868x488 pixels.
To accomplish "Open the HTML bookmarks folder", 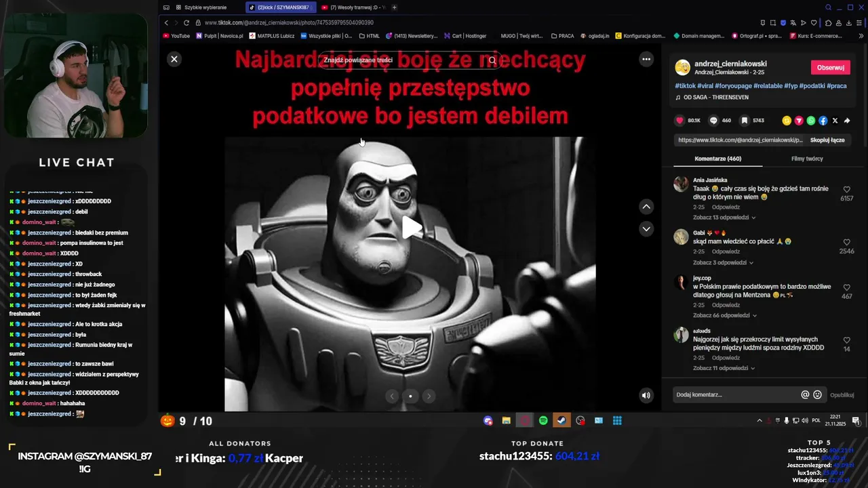I will coord(369,36).
